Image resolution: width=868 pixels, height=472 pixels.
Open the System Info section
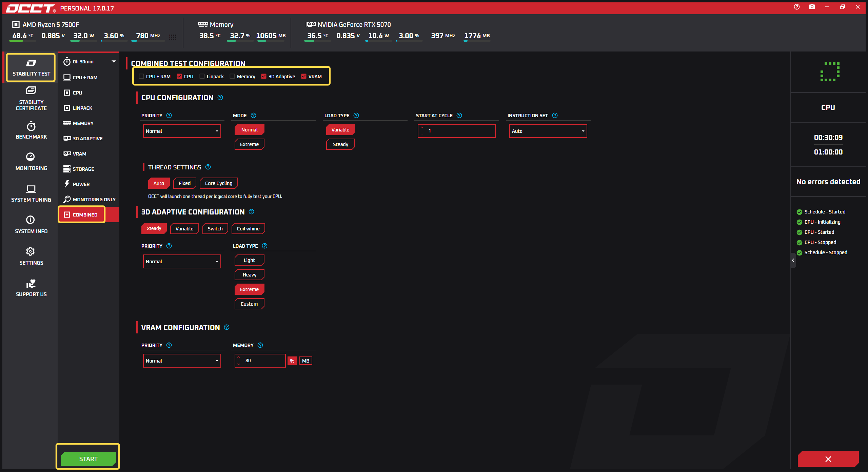click(31, 225)
